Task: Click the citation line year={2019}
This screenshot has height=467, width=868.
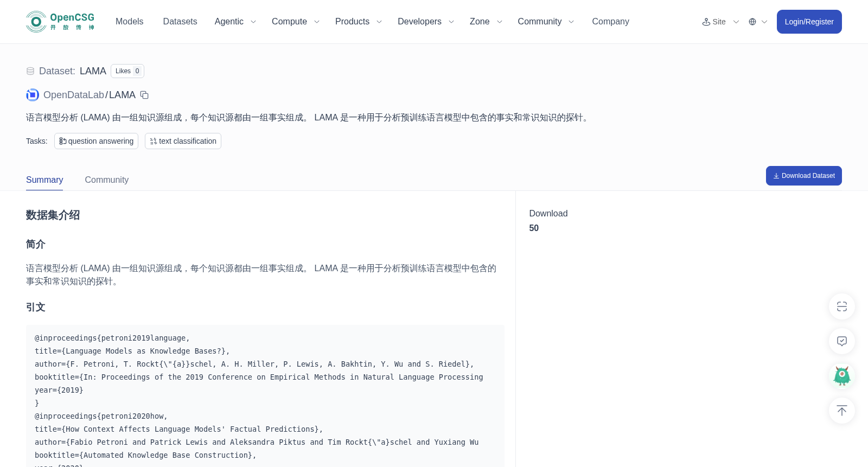Action: 59,390
